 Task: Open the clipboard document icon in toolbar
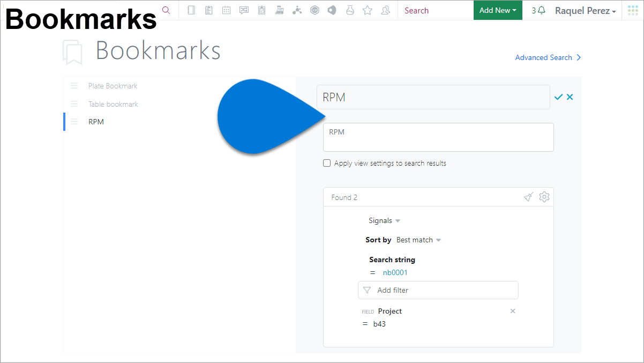click(209, 10)
